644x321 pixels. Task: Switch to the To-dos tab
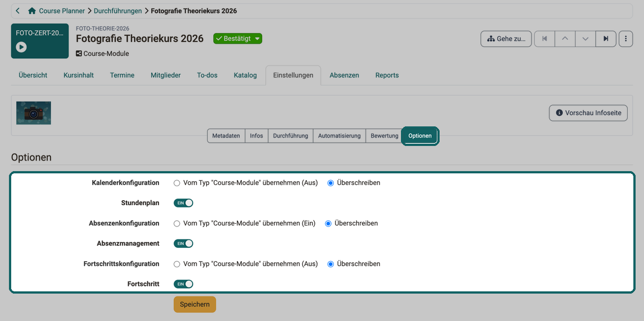[207, 75]
